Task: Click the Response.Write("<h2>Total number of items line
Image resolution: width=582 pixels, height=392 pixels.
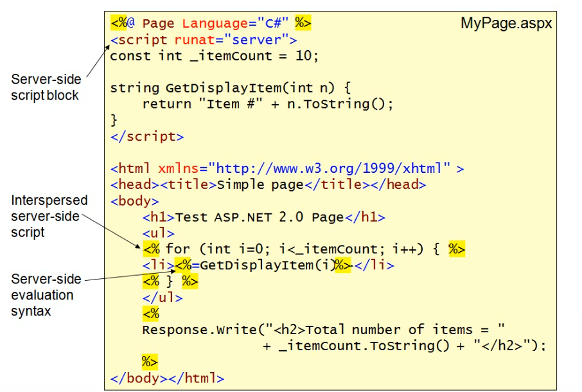Action: point(323,330)
